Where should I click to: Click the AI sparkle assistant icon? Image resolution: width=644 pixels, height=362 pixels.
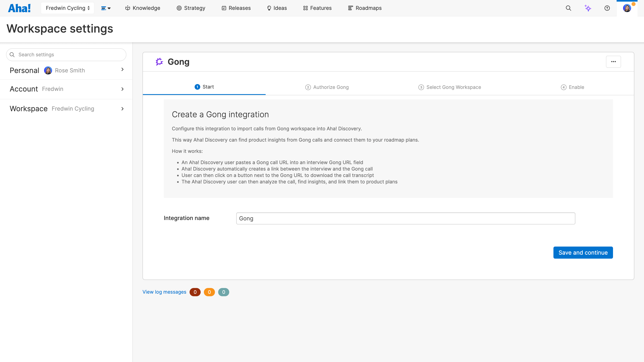(588, 8)
